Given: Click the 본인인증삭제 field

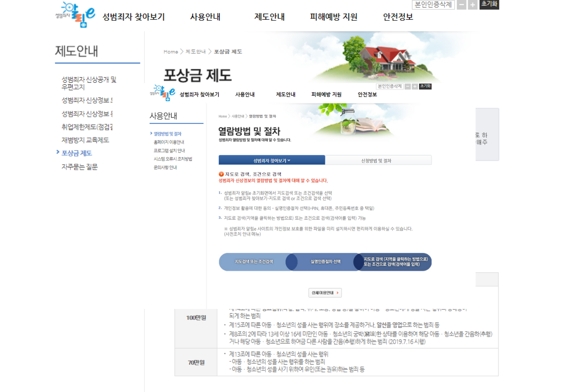Looking at the screenshot, I should 432,4.
